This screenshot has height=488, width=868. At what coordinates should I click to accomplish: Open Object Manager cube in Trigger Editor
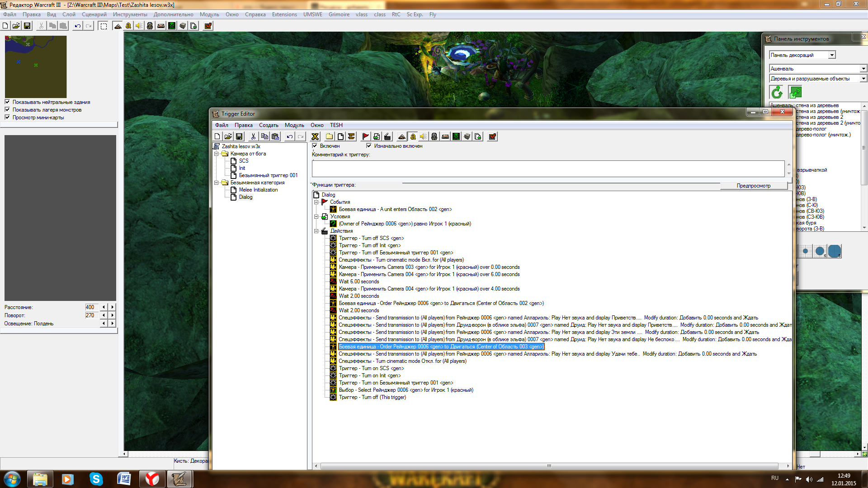(x=467, y=136)
